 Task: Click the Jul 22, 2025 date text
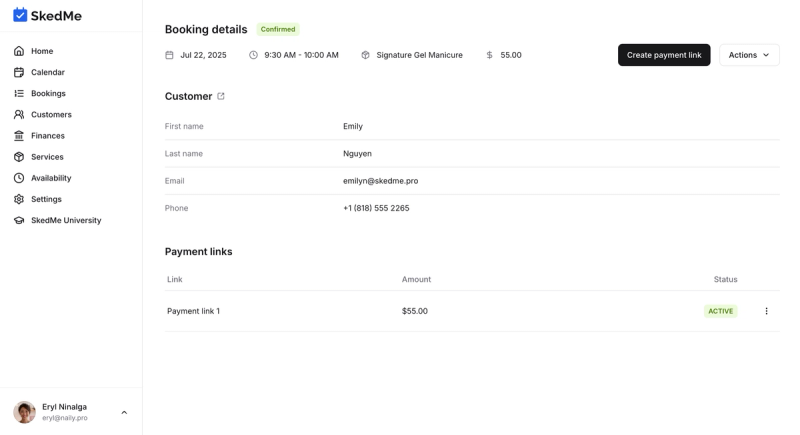(x=204, y=55)
